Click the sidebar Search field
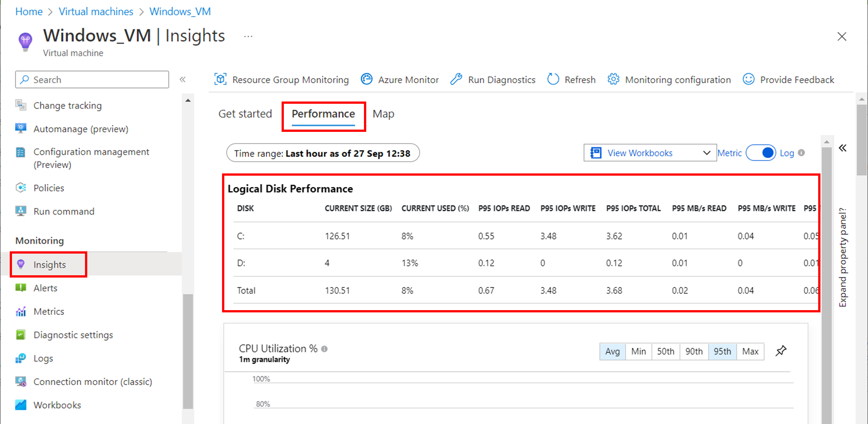 [x=92, y=79]
